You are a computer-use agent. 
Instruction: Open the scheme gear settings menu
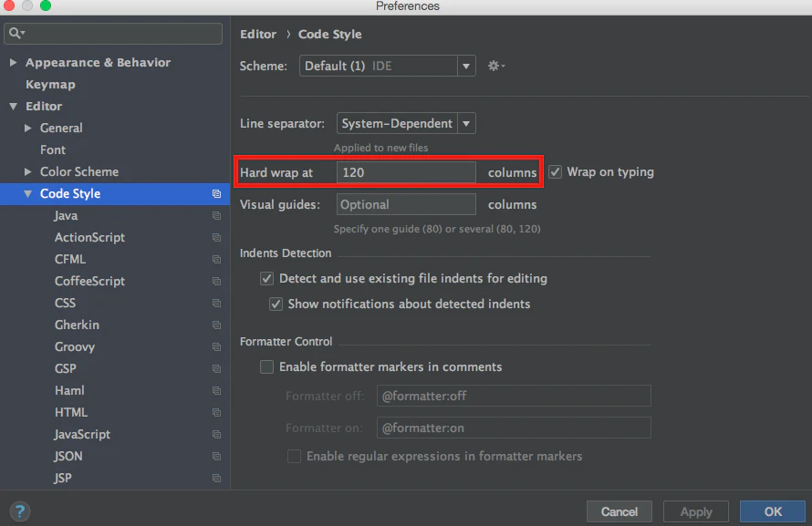pyautogui.click(x=496, y=66)
